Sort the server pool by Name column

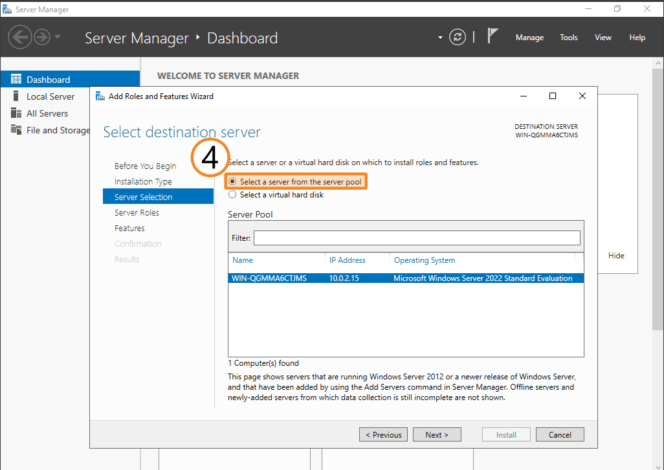tap(243, 260)
